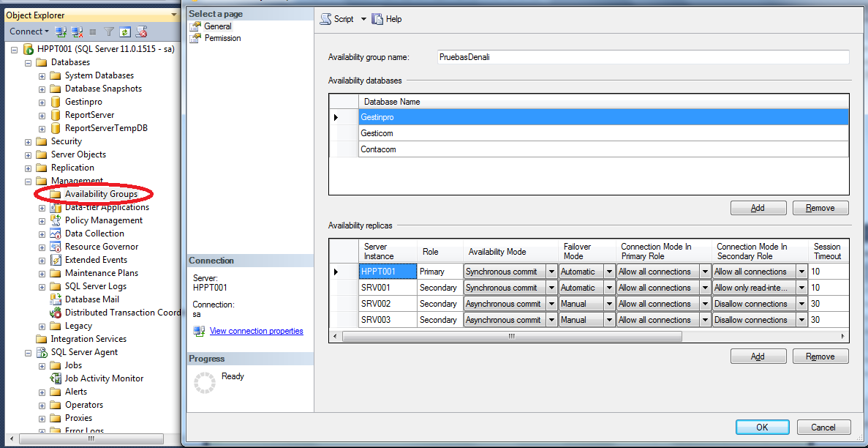Confirm the dialog with OK

762,427
